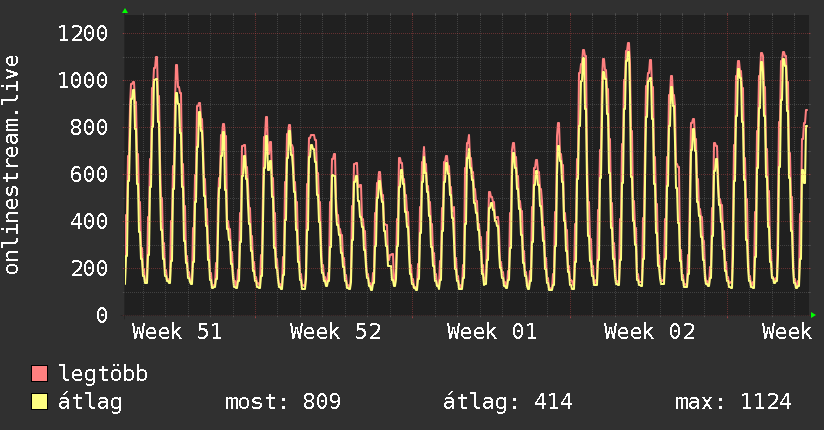Select the 600 y-axis value
Image resolution: width=824 pixels, height=430 pixels.
coord(87,174)
